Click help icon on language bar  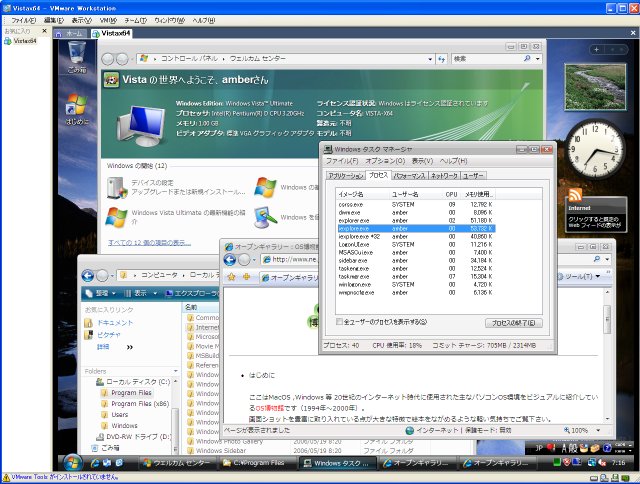coord(607,448)
